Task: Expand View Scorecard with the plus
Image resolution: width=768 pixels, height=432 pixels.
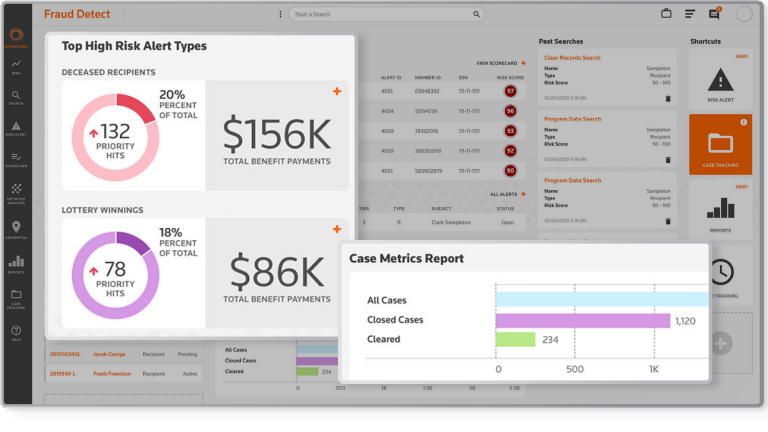Action: click(523, 63)
